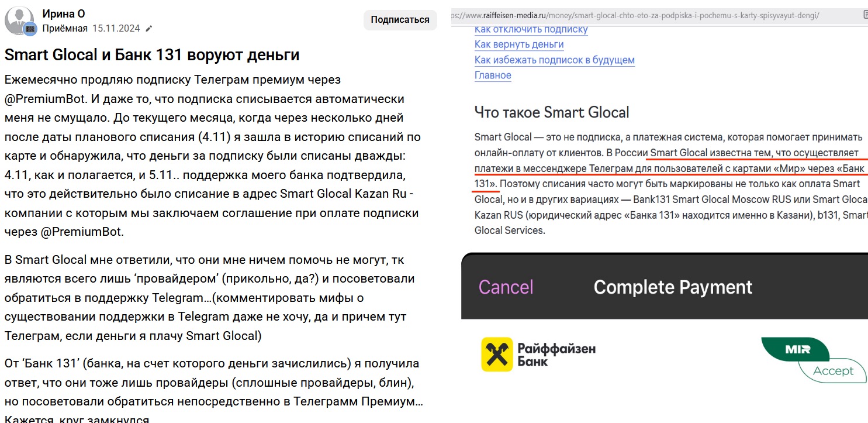This screenshot has height=423, width=868.
Task: Click the raiffeisen-media.ru address bar
Action: [x=643, y=15]
